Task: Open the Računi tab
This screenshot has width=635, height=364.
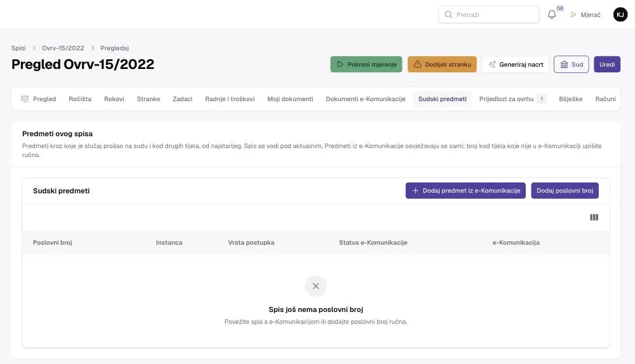Action: point(606,99)
